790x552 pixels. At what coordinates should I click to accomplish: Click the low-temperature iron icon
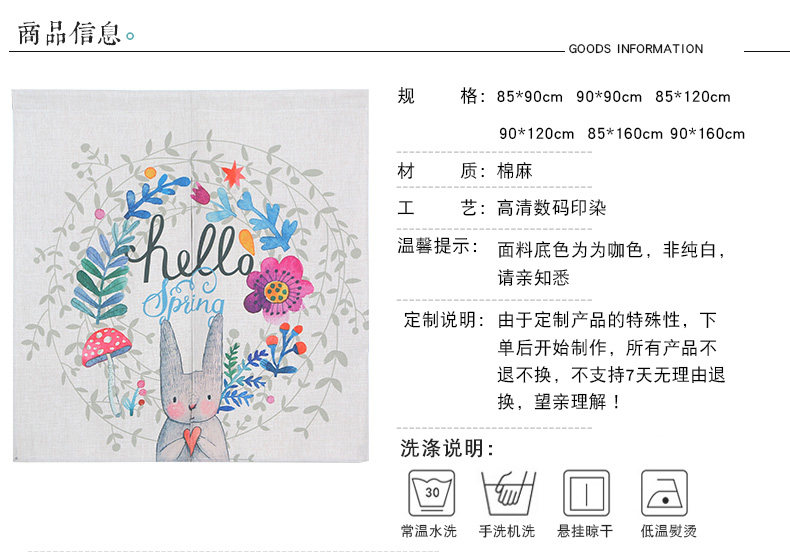tap(665, 493)
